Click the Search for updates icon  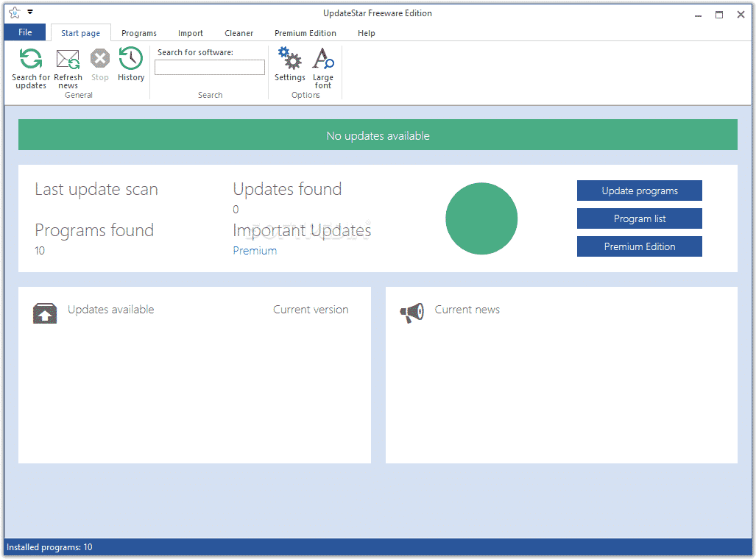pos(31,60)
